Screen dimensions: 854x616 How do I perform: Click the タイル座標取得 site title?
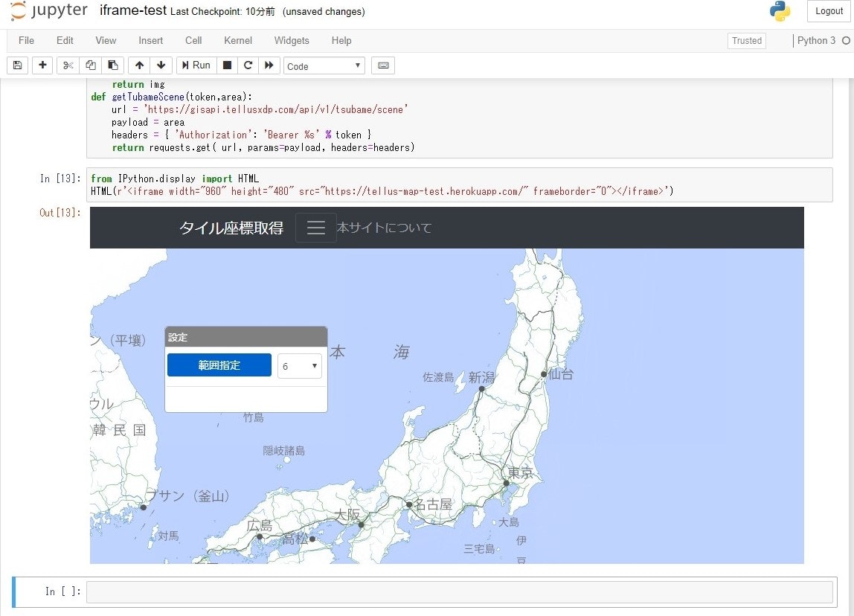(x=231, y=228)
